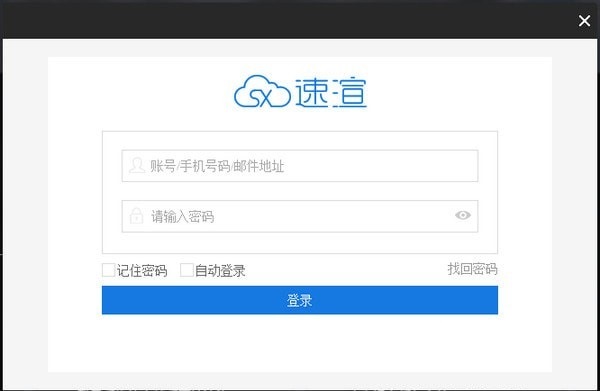This screenshot has height=391, width=600.
Task: Enable the 自动登录 checkbox
Action: click(x=187, y=270)
